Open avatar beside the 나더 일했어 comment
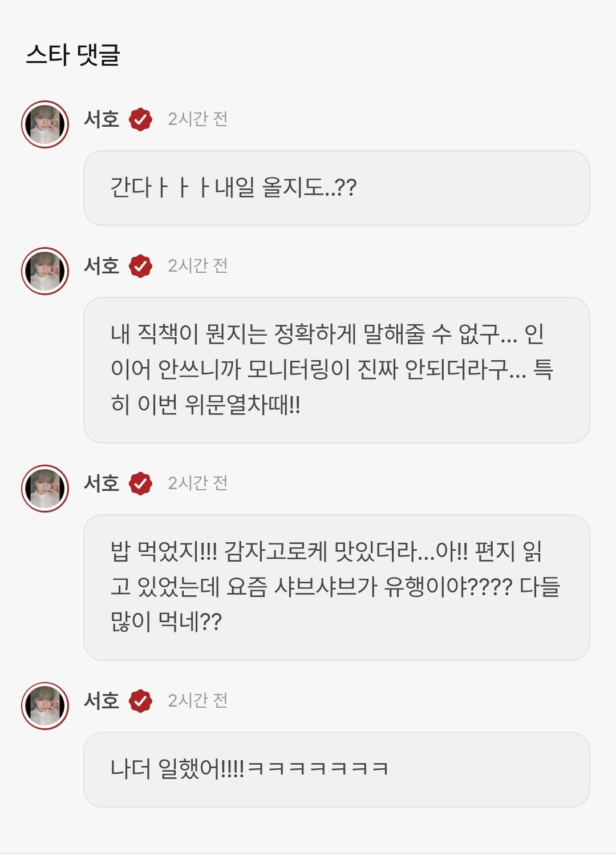The height and width of the screenshot is (855, 616). tap(45, 706)
